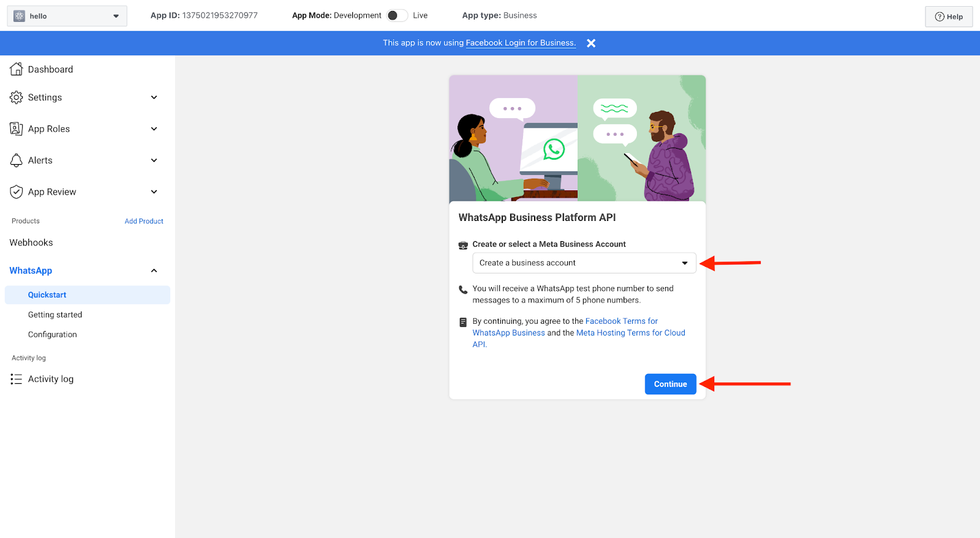
Task: Open Facebook Terms for WhatsApp Business link
Action: click(x=565, y=327)
